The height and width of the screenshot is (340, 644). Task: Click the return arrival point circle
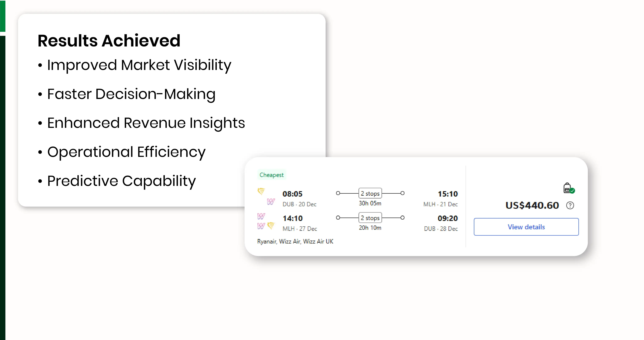[402, 218]
